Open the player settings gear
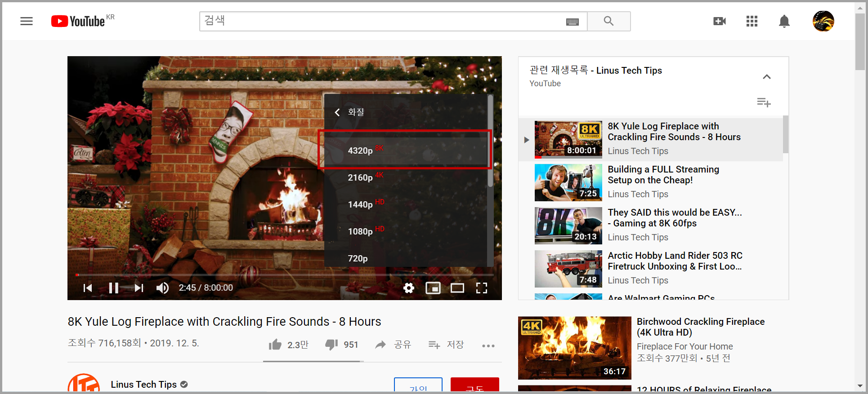This screenshot has width=868, height=394. click(409, 288)
